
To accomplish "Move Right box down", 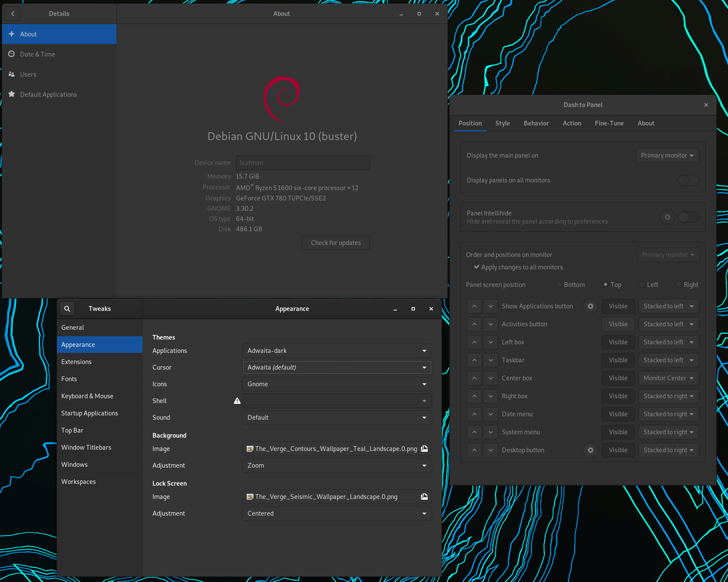I will tap(491, 396).
